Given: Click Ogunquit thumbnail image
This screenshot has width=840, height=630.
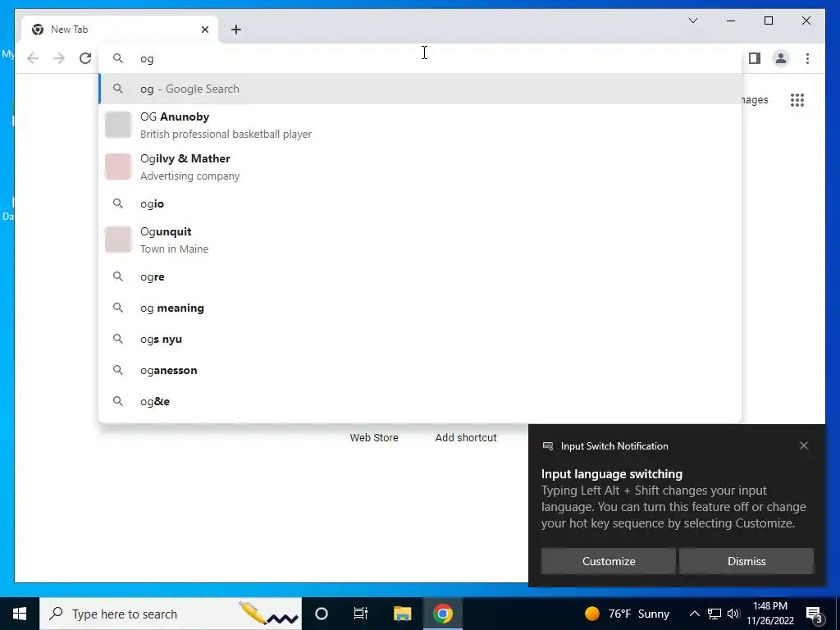Looking at the screenshot, I should (118, 240).
